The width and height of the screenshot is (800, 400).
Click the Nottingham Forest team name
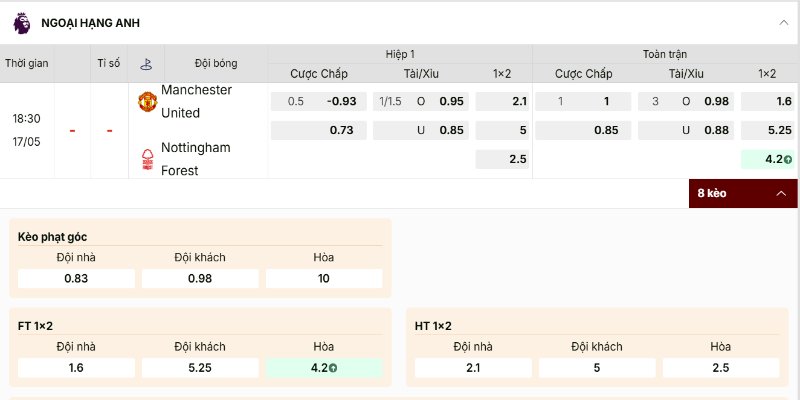tap(196, 159)
